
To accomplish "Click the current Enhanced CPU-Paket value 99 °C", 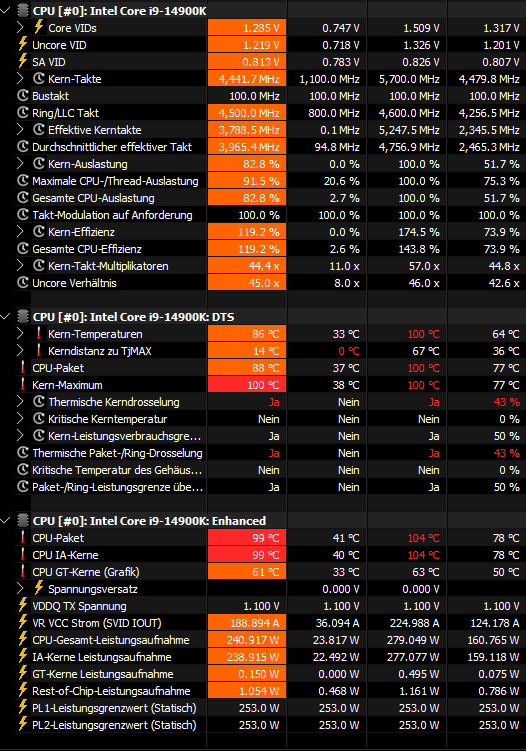I will (265, 538).
